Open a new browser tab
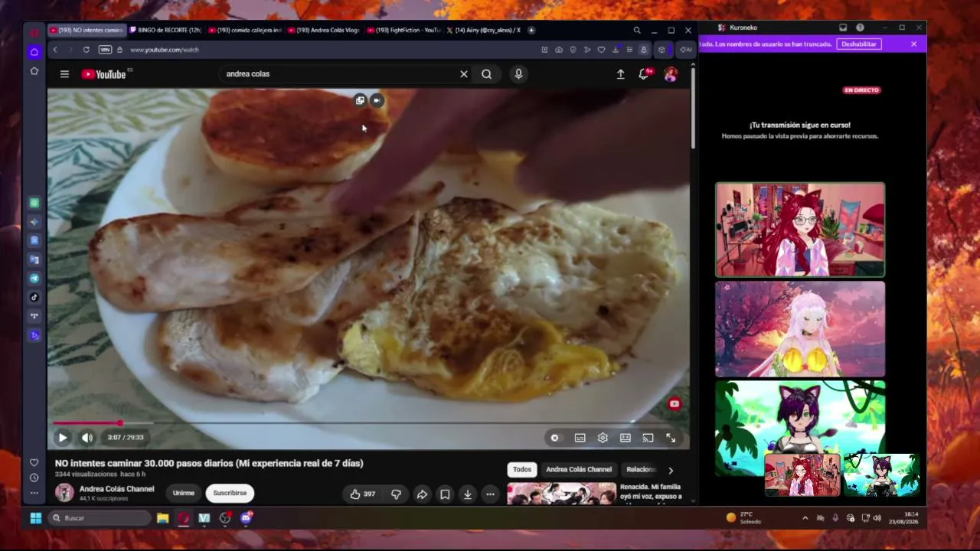980x551 pixels. [531, 31]
